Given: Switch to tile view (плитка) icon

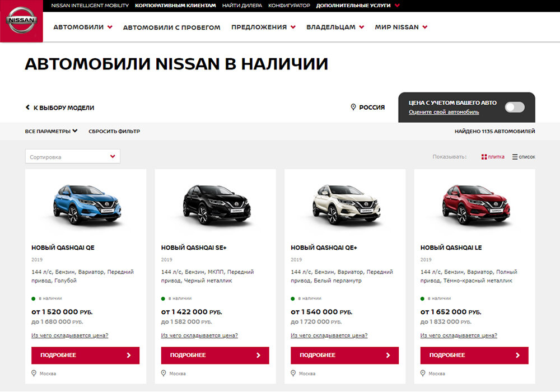Looking at the screenshot, I should [484, 157].
